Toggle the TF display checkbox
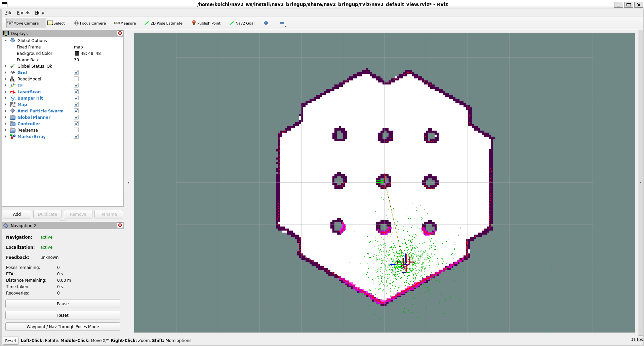This screenshot has width=644, height=346. 76,85
